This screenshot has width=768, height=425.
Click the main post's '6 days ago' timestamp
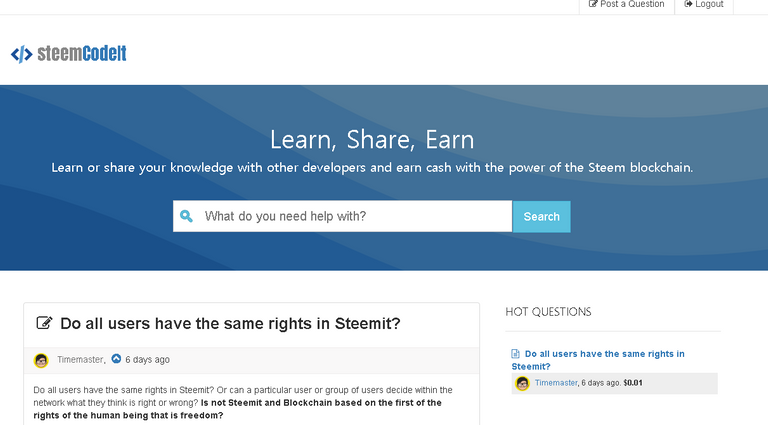tap(147, 360)
